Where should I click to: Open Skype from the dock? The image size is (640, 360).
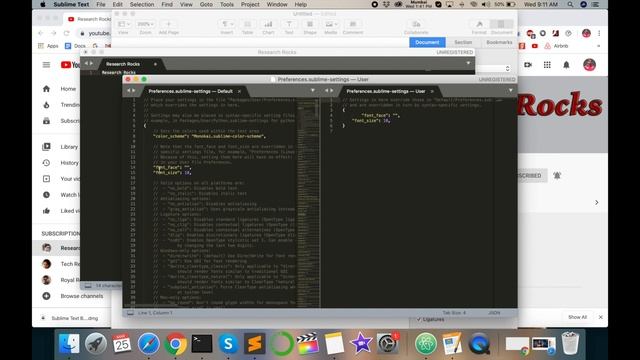[228, 344]
